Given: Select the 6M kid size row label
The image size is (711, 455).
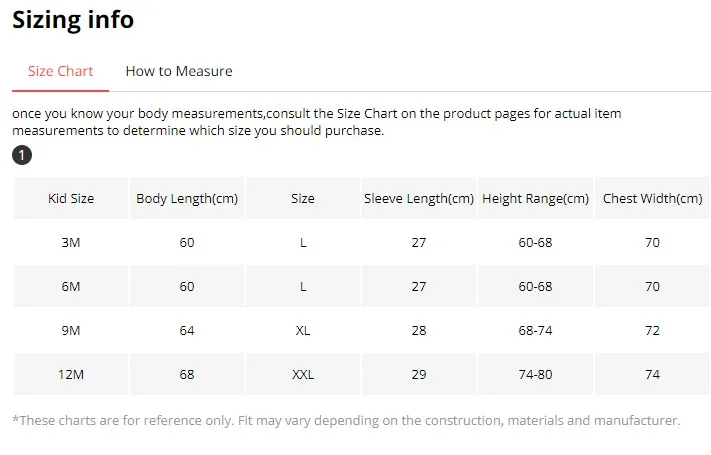Looking at the screenshot, I should pos(71,287).
